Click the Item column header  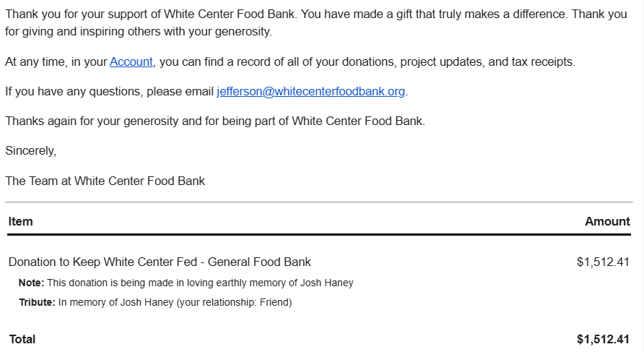[20, 221]
